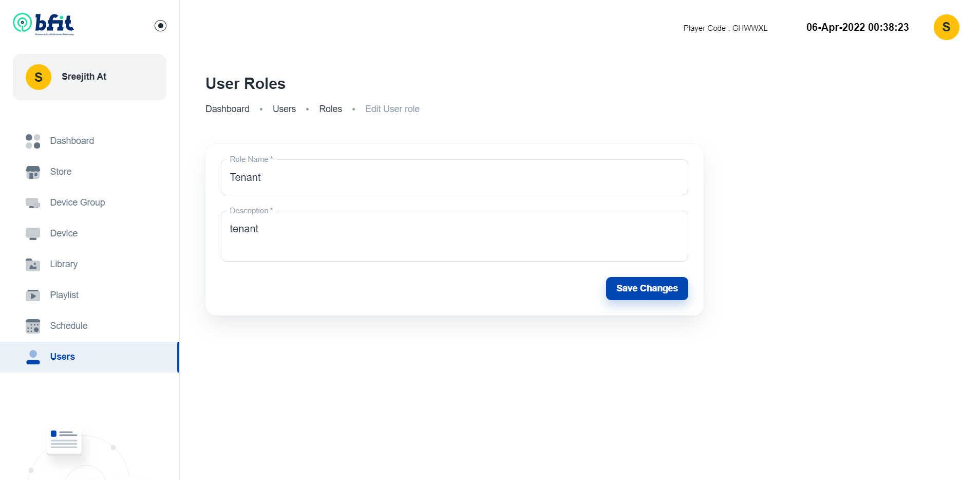This screenshot has width=980, height=480.
Task: Click the Device Group icon
Action: [x=33, y=202]
